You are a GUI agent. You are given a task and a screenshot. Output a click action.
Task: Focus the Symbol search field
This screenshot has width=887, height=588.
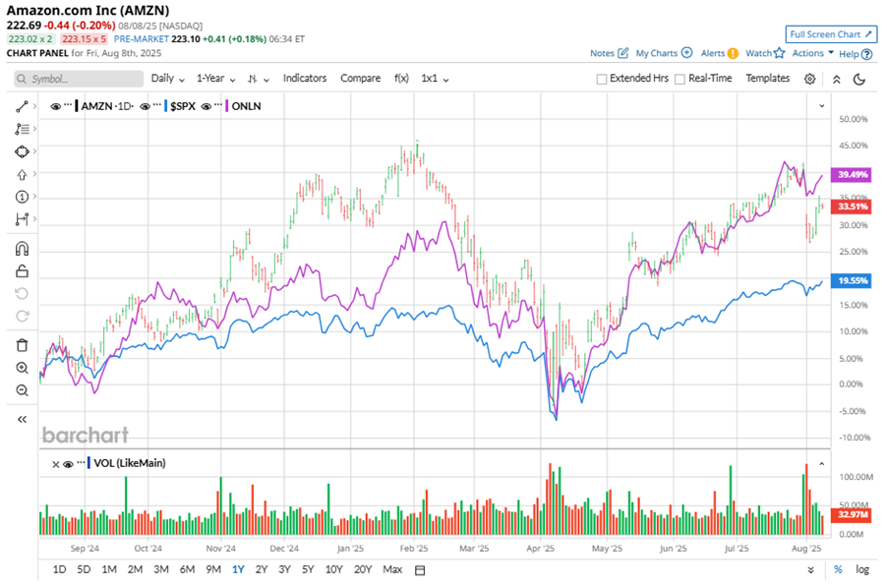click(x=79, y=79)
